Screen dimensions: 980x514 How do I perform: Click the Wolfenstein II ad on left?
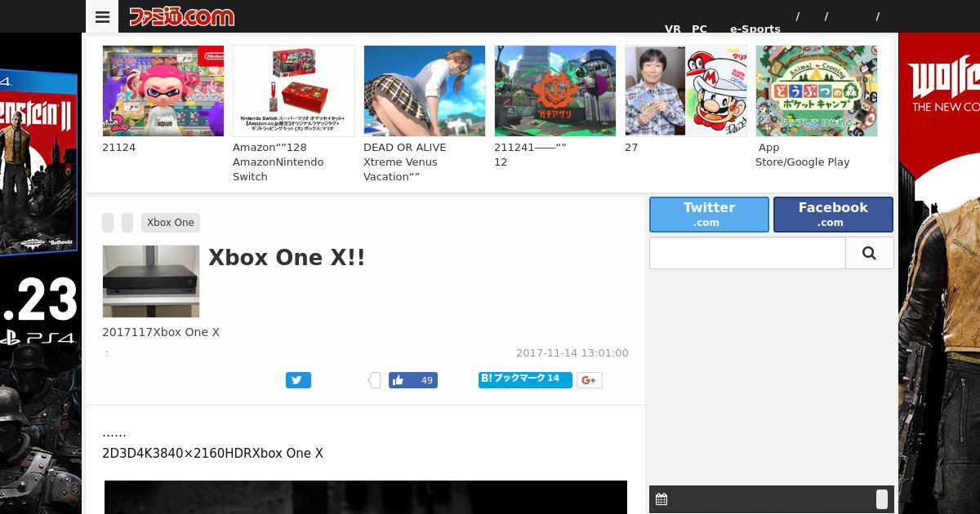click(41, 273)
